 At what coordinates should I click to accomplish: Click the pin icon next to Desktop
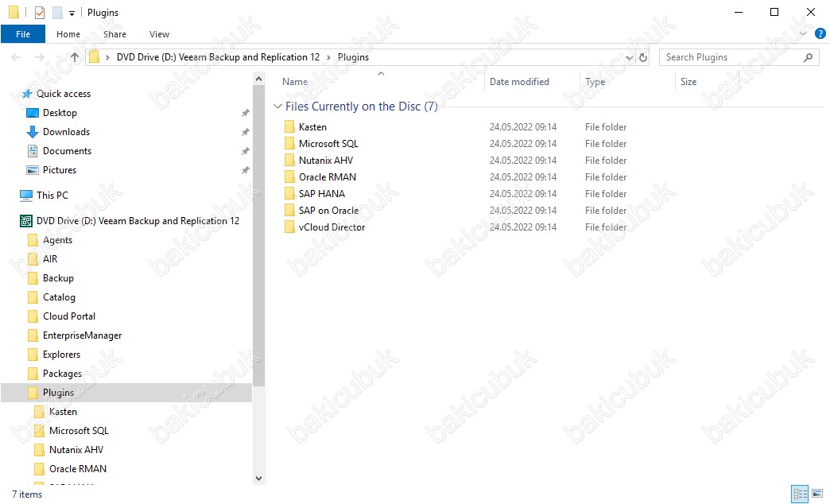tap(245, 113)
